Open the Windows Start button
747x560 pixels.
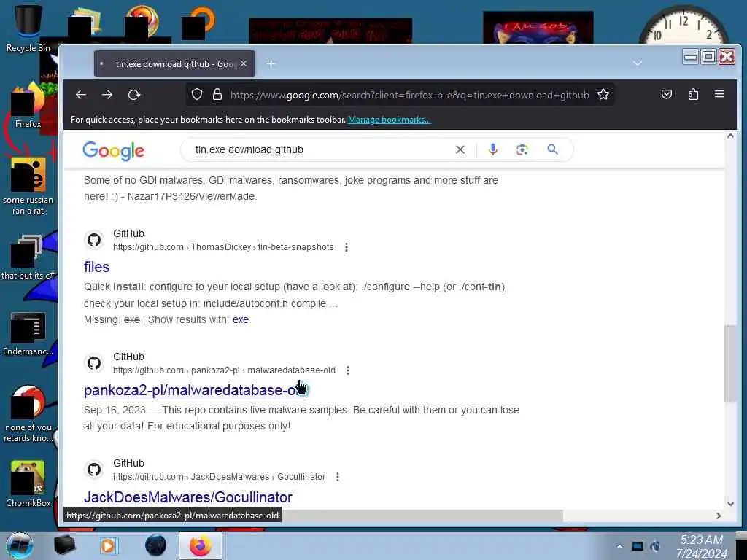(x=19, y=545)
